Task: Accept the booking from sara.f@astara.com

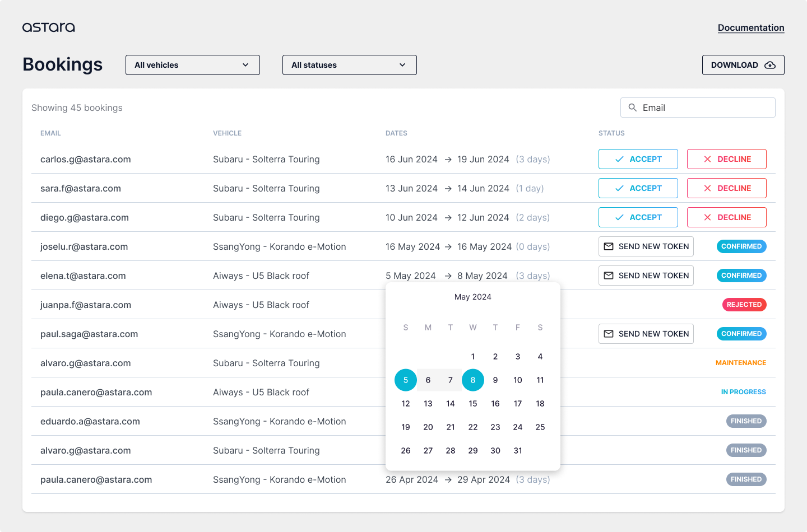Action: (638, 188)
